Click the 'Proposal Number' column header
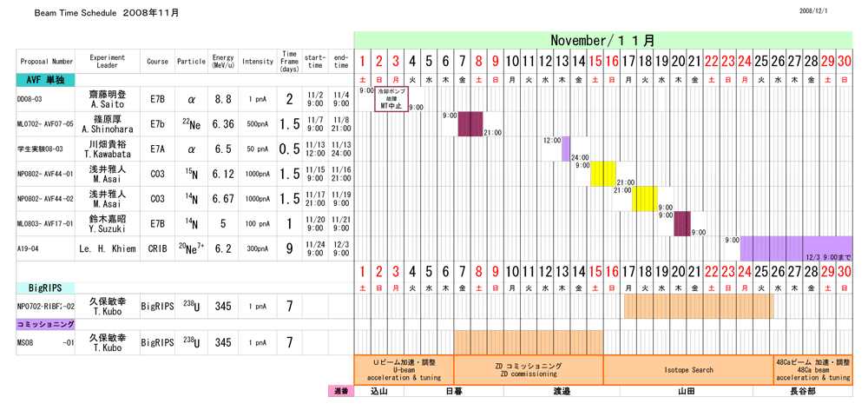 47,62
